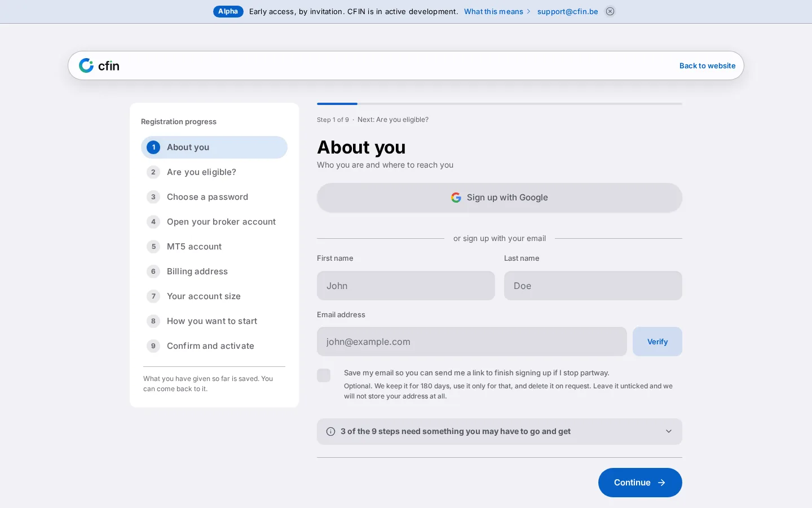Click 'Who you are and where to reach you' subtitle
This screenshot has height=508, width=812.
385,165
